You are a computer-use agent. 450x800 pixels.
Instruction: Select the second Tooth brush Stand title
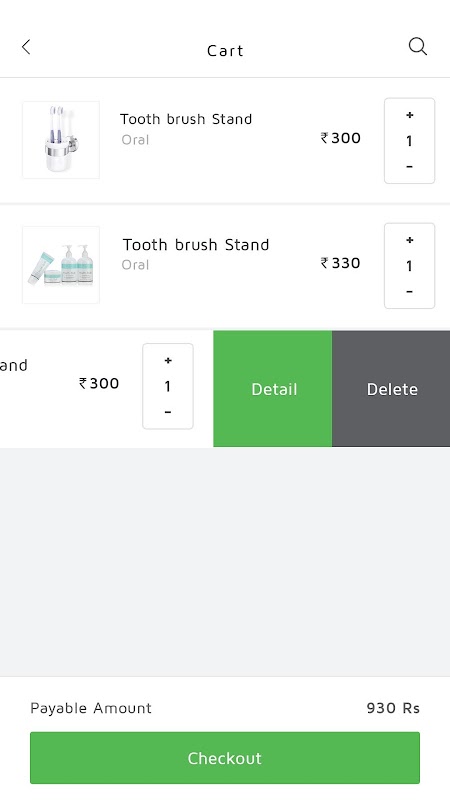tap(195, 244)
